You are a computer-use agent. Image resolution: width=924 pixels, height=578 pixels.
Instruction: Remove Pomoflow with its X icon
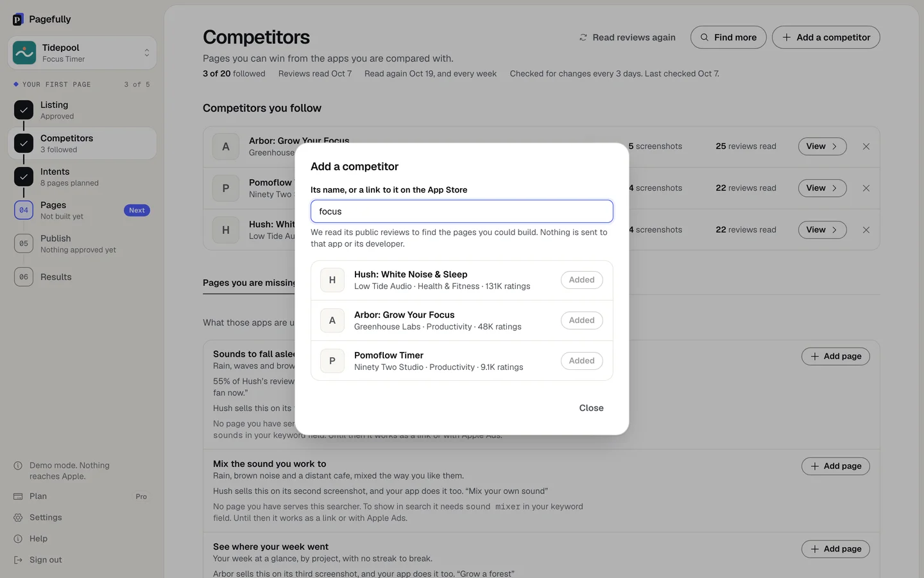coord(866,188)
